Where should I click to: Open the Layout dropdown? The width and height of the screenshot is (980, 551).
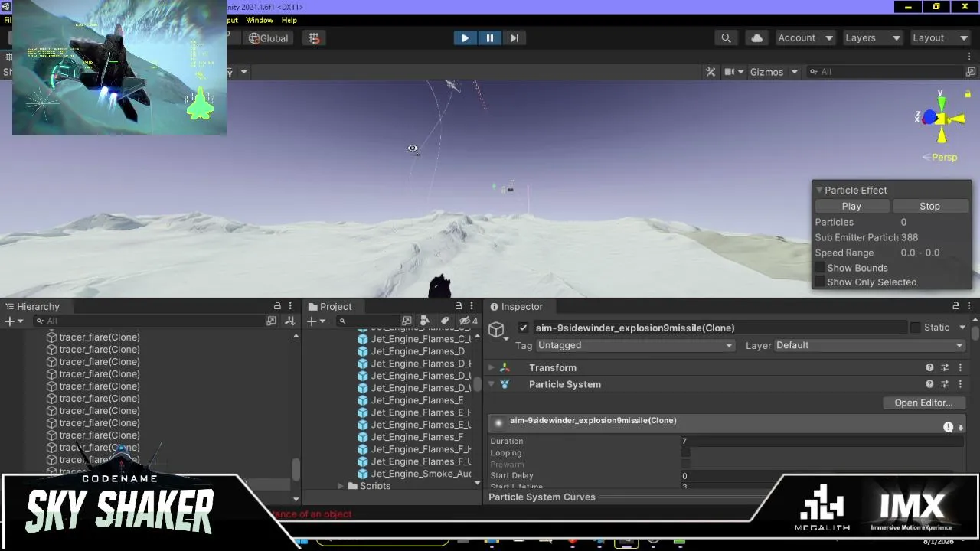pyautogui.click(x=939, y=38)
